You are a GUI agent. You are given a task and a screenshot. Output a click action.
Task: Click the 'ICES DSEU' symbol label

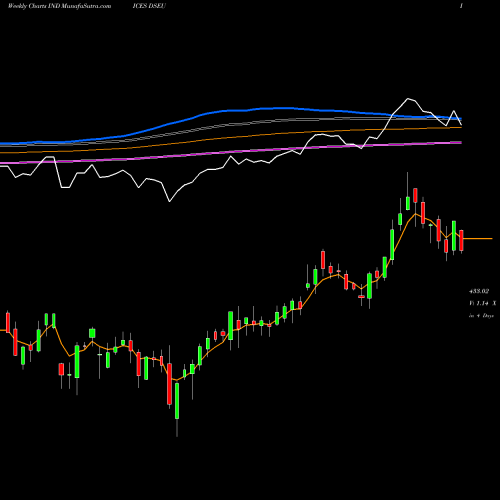[x=149, y=6]
